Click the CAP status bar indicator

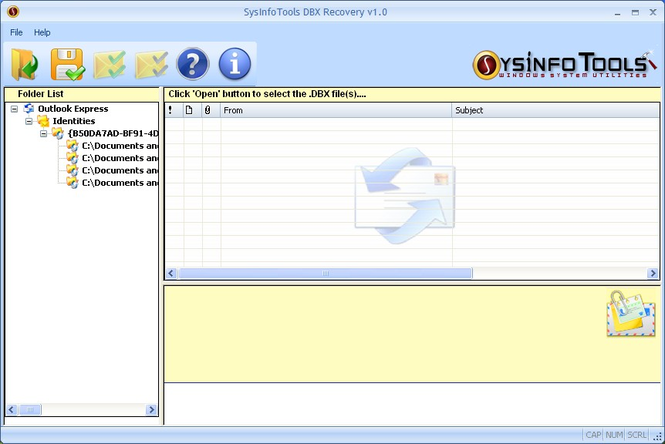[593, 435]
